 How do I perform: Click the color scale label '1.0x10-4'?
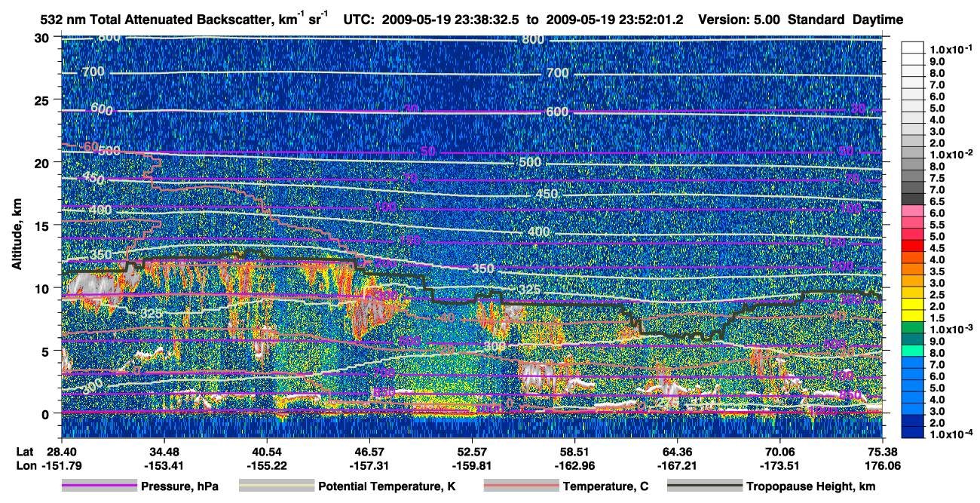tap(950, 434)
